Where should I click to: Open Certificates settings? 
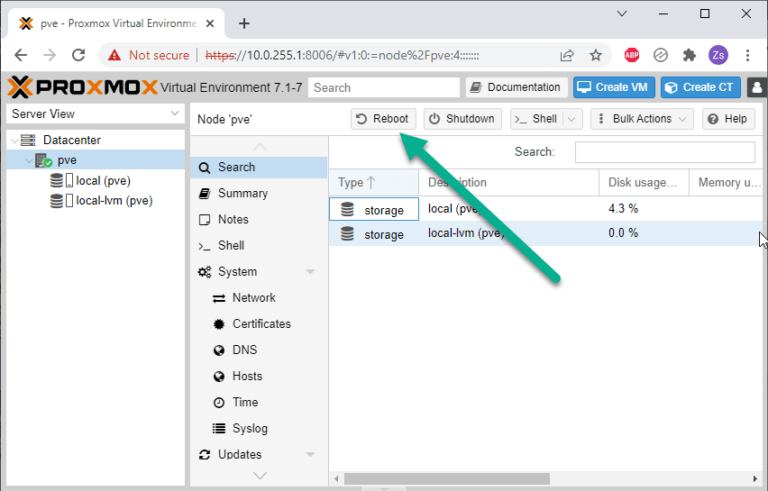pyautogui.click(x=259, y=324)
